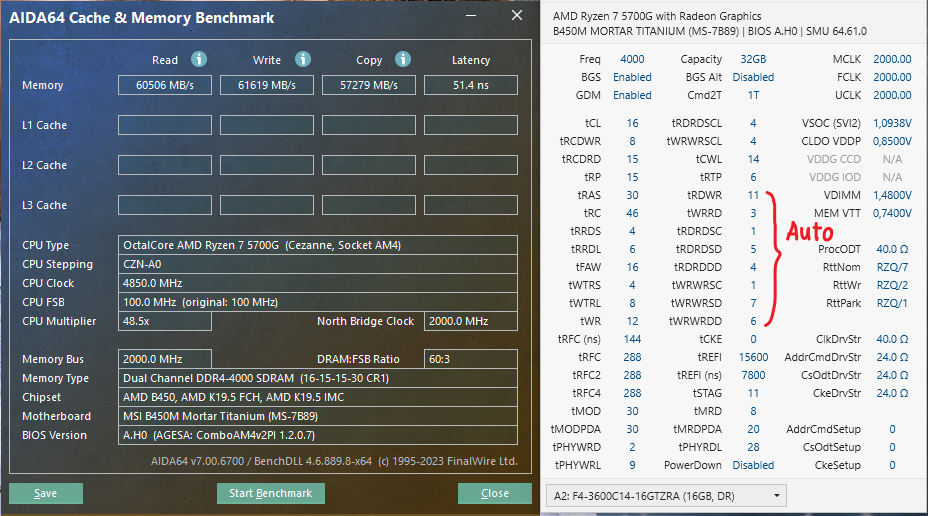928x516 pixels.
Task: Click Capacity value 32GB
Action: [753, 59]
